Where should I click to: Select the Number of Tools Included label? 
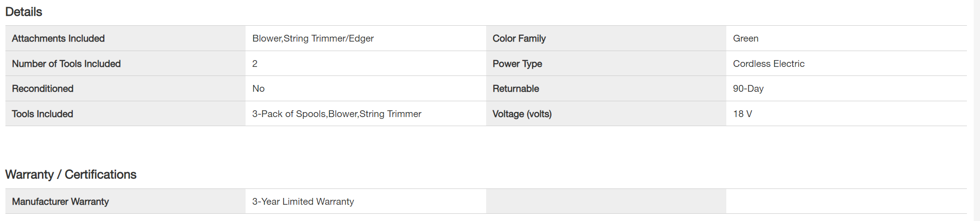66,64
